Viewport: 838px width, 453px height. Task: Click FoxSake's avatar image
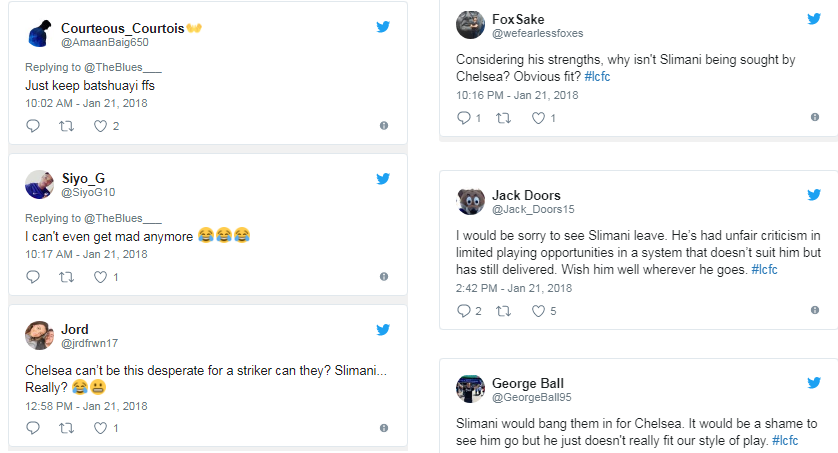point(471,25)
